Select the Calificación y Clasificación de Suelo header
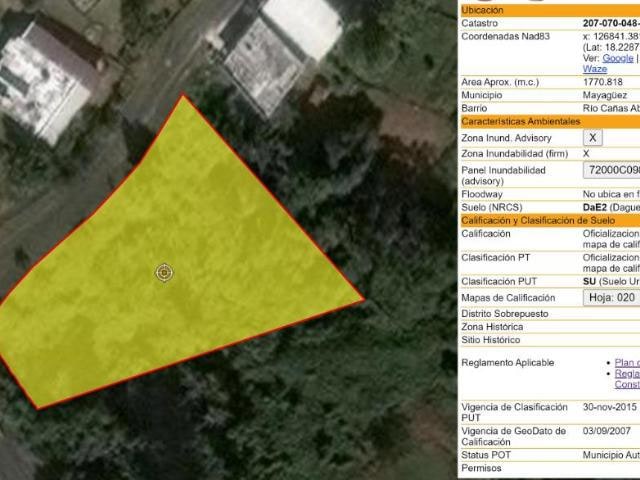This screenshot has height=480, width=640. [547, 220]
